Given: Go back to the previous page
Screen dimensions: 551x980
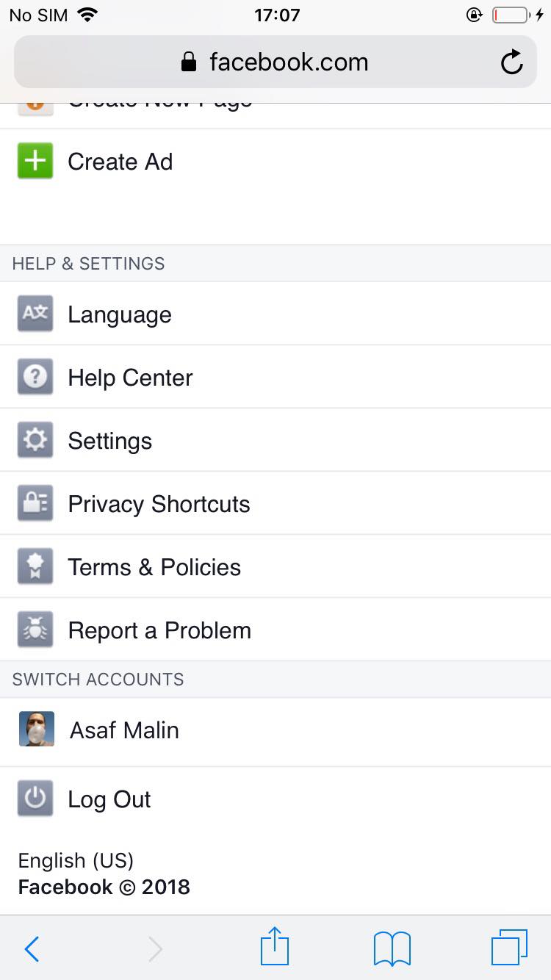Looking at the screenshot, I should [32, 949].
